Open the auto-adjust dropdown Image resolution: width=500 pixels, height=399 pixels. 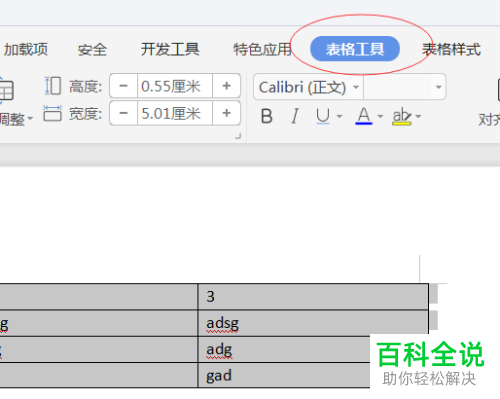click(x=16, y=119)
